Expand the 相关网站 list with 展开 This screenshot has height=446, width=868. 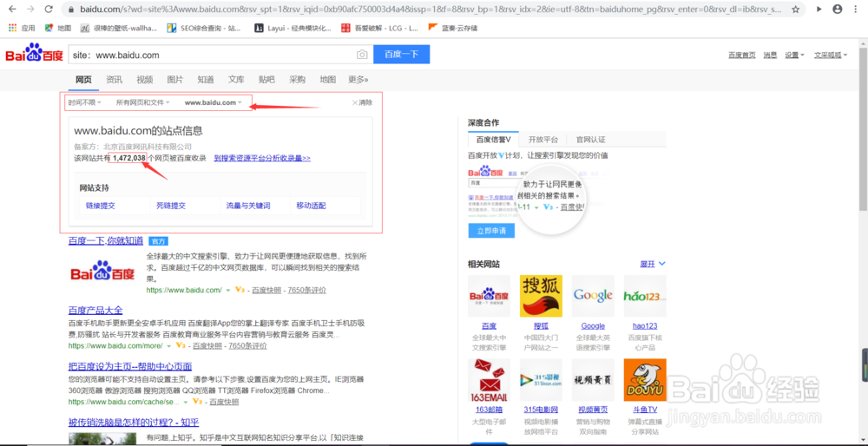click(x=653, y=264)
